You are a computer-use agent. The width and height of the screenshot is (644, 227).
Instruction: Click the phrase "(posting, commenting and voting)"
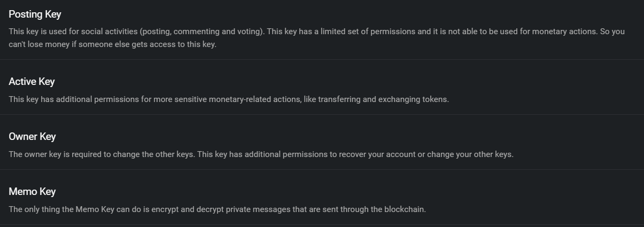[x=201, y=32]
